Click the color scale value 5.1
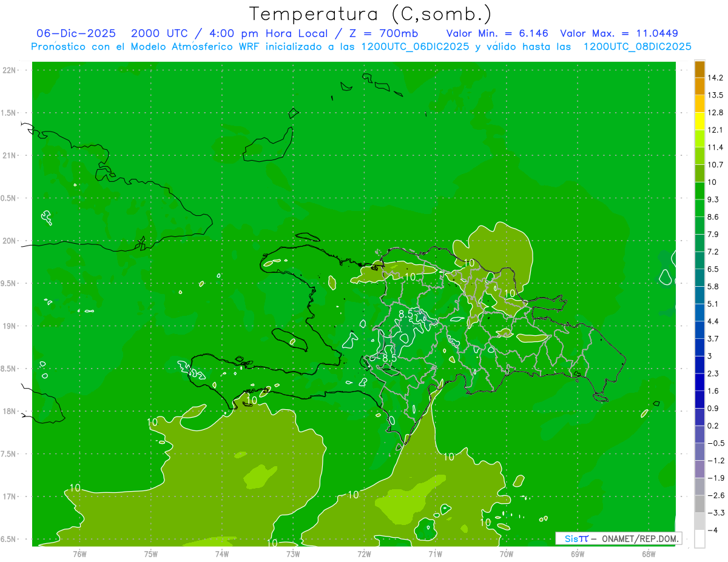Screen dimensions: 728x562 pyautogui.click(x=713, y=304)
